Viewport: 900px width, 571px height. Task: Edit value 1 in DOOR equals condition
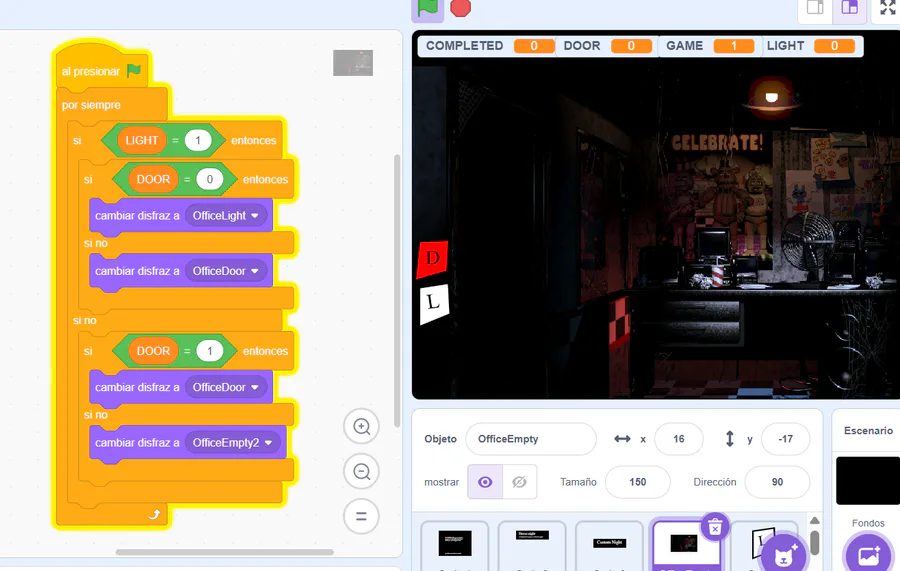coord(210,351)
